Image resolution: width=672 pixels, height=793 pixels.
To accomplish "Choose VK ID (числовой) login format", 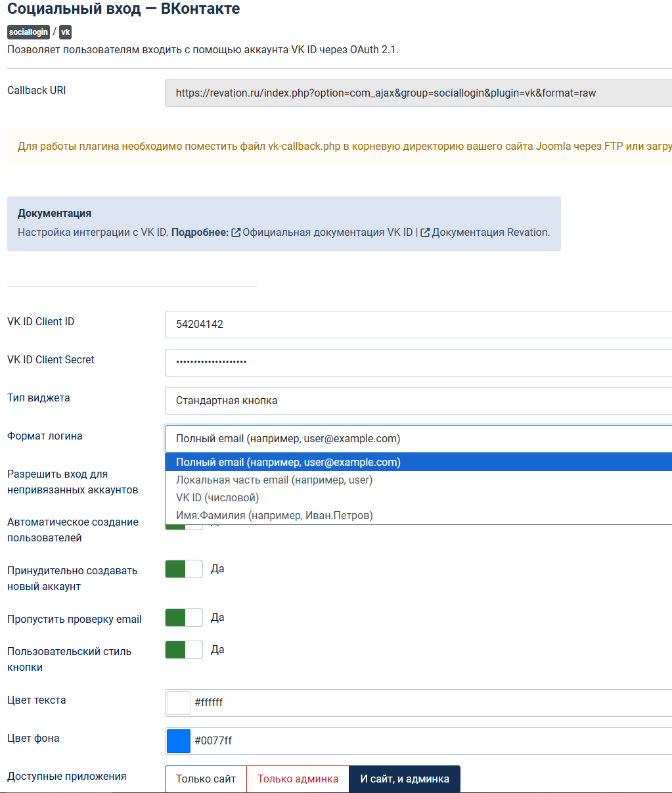I will coord(217,498).
